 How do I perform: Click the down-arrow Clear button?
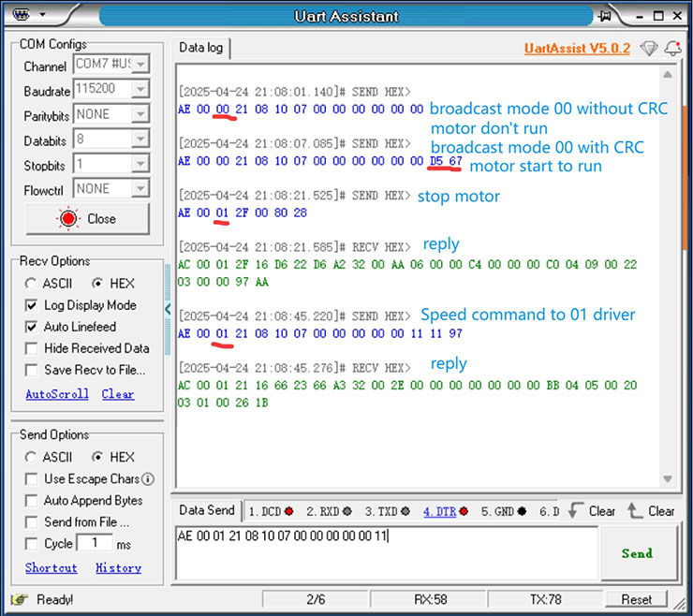pyautogui.click(x=592, y=511)
